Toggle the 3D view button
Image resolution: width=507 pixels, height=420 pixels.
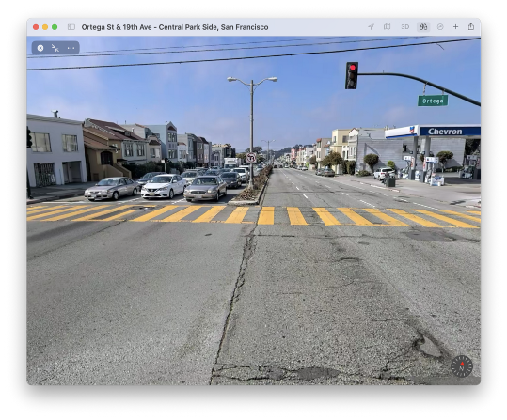click(x=404, y=27)
